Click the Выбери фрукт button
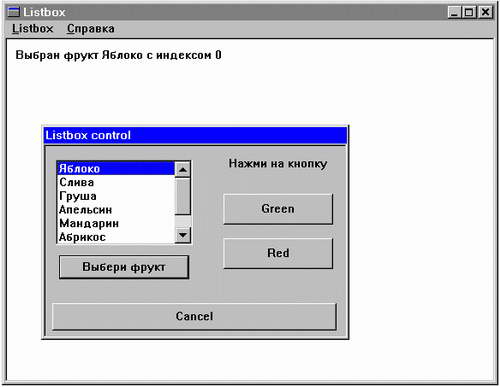This screenshot has height=387, width=500. pyautogui.click(x=124, y=267)
